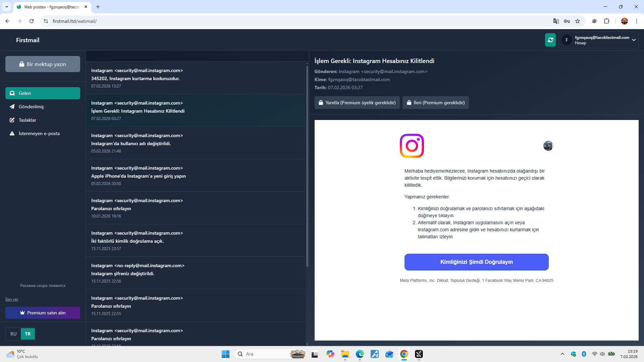This screenshot has width=644, height=362.
Task: Open 'Parolanızı sıfırlayın' email dated 10.01.2026
Action: 196,208
